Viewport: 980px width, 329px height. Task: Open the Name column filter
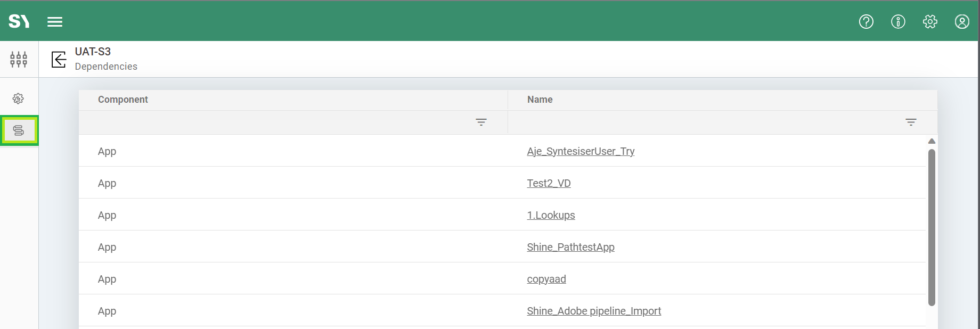(911, 122)
